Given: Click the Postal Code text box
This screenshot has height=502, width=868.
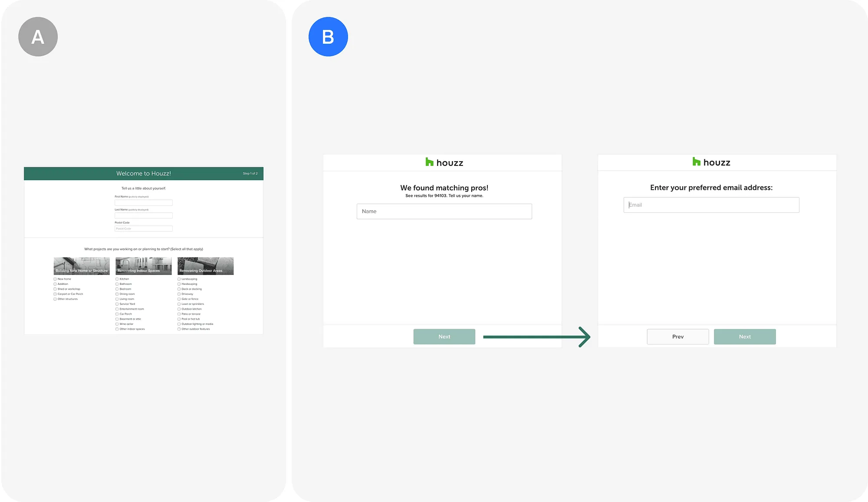Looking at the screenshot, I should [x=144, y=228].
